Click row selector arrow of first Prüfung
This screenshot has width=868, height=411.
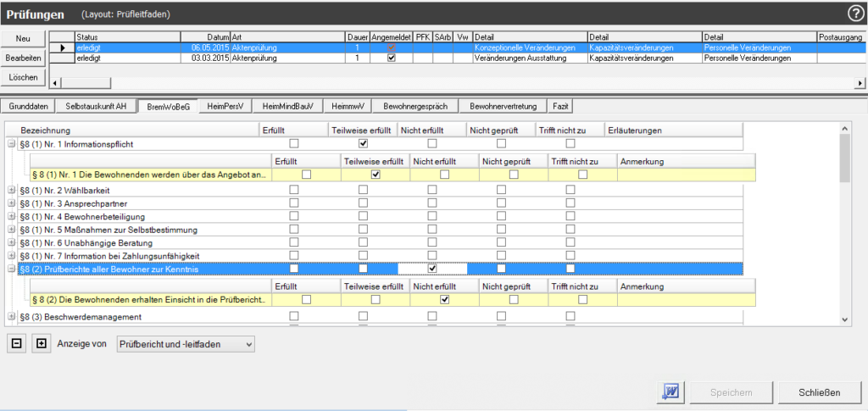(x=62, y=48)
